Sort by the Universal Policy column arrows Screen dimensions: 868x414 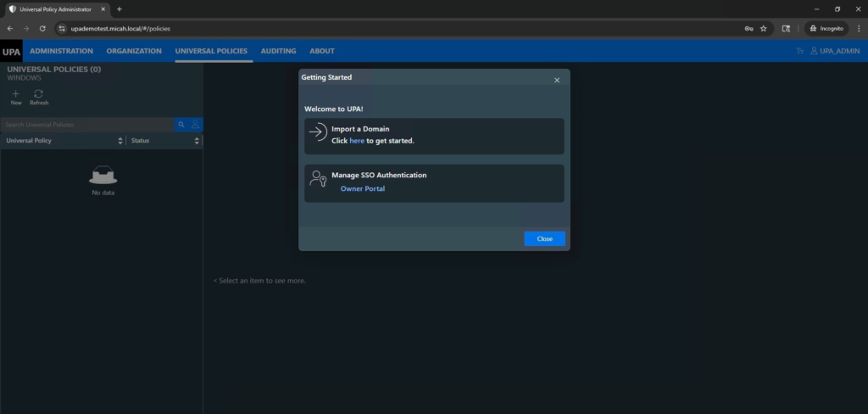pyautogui.click(x=120, y=141)
